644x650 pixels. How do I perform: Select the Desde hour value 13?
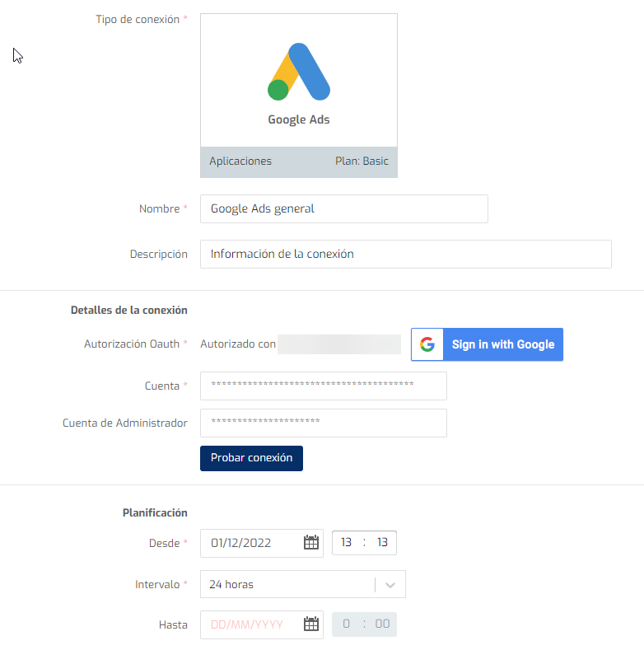347,542
